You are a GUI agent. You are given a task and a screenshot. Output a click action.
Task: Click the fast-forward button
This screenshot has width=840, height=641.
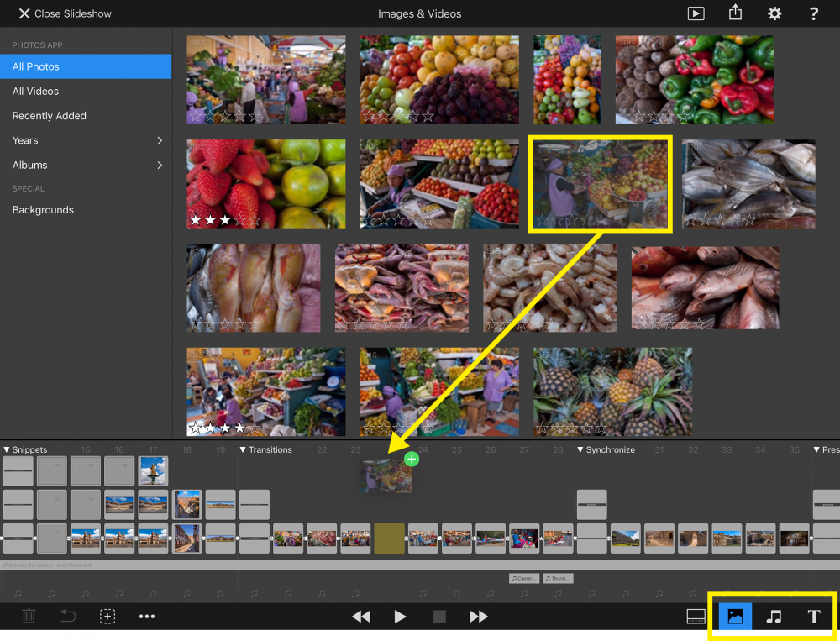tap(479, 617)
